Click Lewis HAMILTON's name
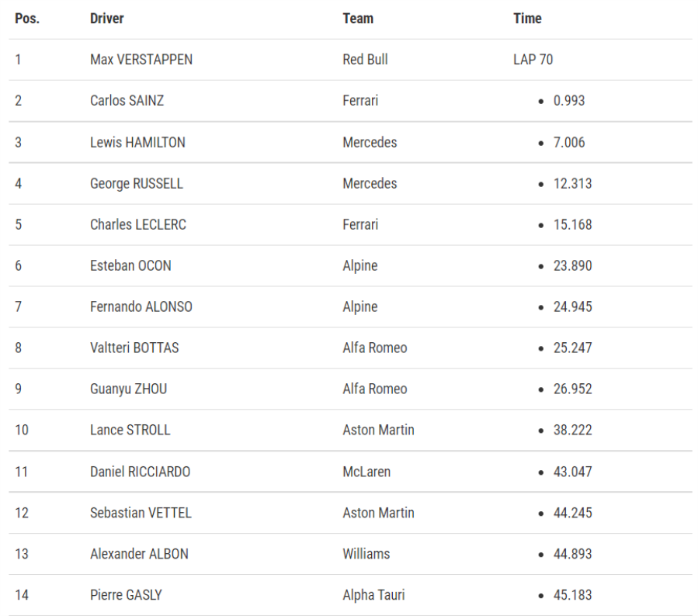This screenshot has height=616, width=698. pos(137,142)
